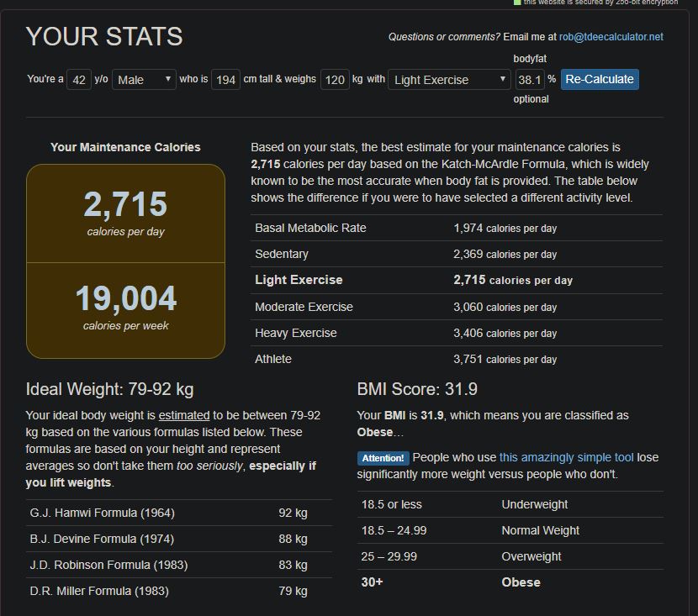Open the Male gender dropdown
The height and width of the screenshot is (616, 698).
coord(144,80)
